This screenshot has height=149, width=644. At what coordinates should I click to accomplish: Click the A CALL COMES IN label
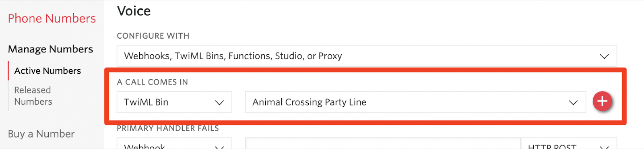click(153, 82)
